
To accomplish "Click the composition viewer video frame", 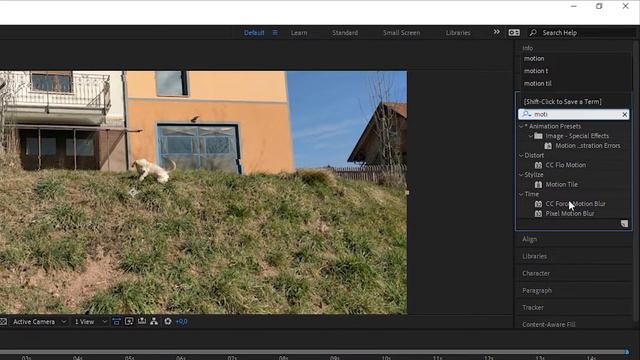I will coord(203,192).
